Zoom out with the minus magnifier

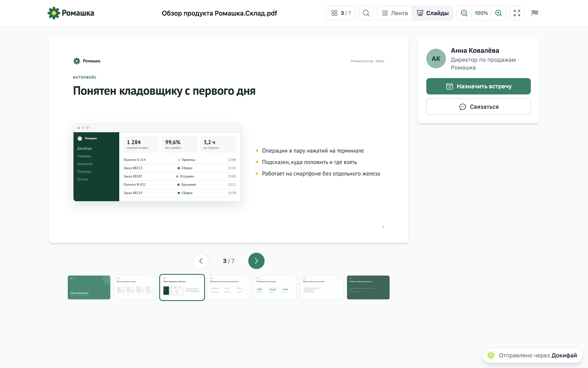(x=464, y=13)
